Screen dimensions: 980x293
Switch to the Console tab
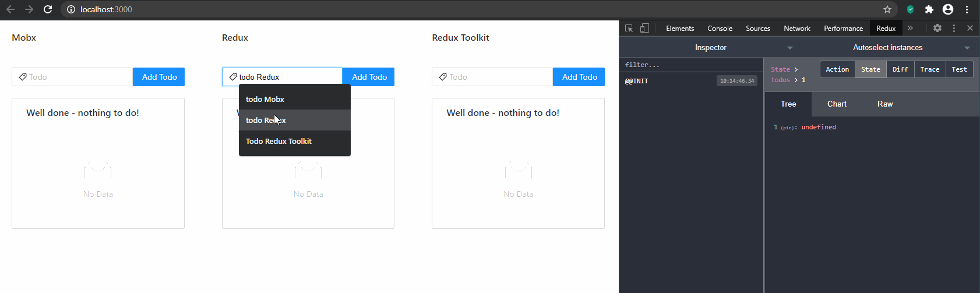(x=720, y=29)
